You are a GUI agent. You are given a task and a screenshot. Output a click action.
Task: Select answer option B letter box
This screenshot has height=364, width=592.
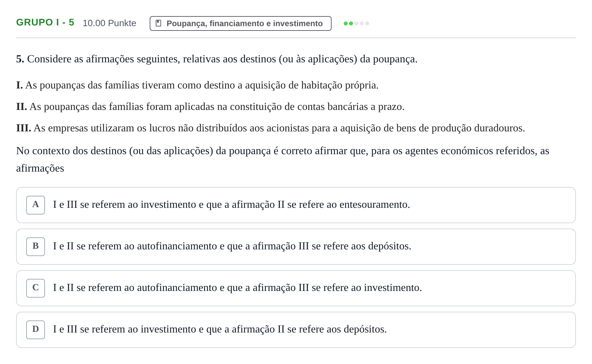[36, 247]
